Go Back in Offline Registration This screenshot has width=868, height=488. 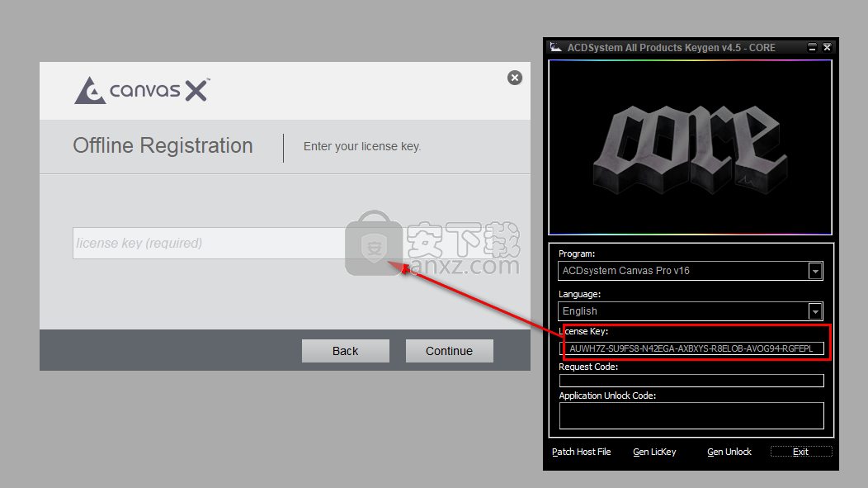(346, 351)
